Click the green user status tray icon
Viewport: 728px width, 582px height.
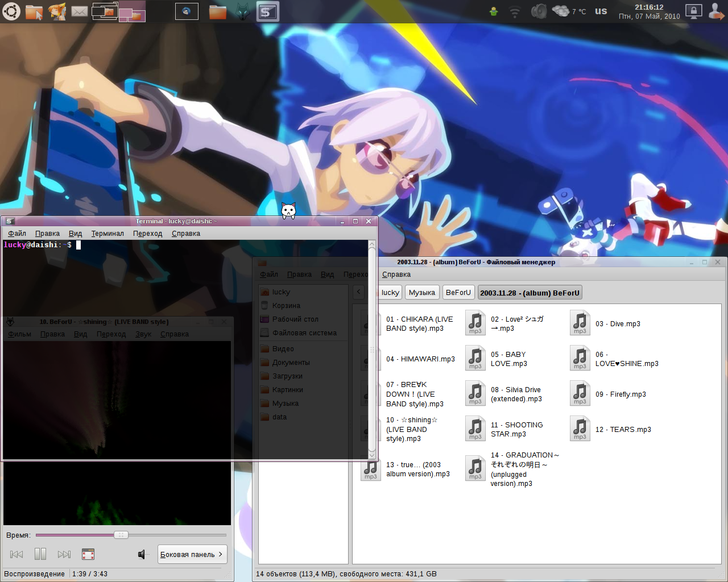coord(494,11)
